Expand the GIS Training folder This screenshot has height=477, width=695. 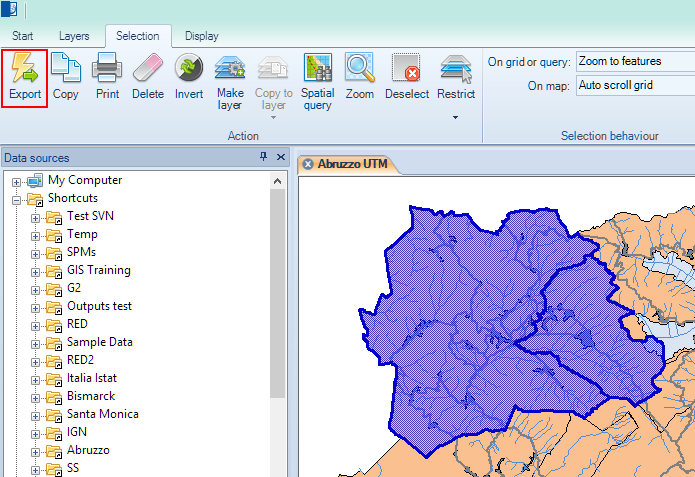[36, 271]
